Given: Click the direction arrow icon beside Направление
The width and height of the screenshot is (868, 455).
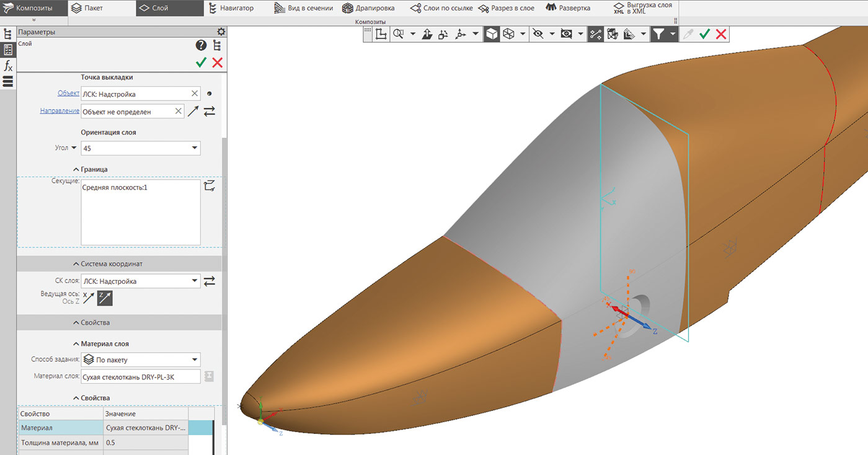Looking at the screenshot, I should (x=193, y=111).
